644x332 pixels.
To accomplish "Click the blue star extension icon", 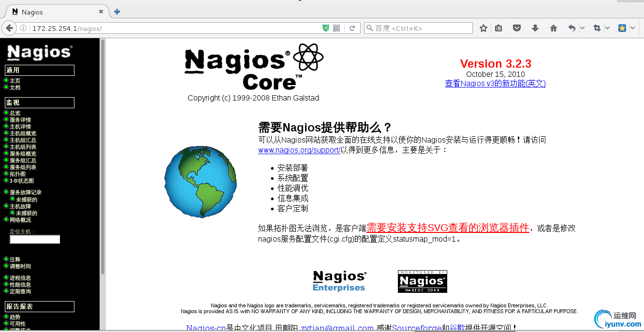I will (x=622, y=29).
